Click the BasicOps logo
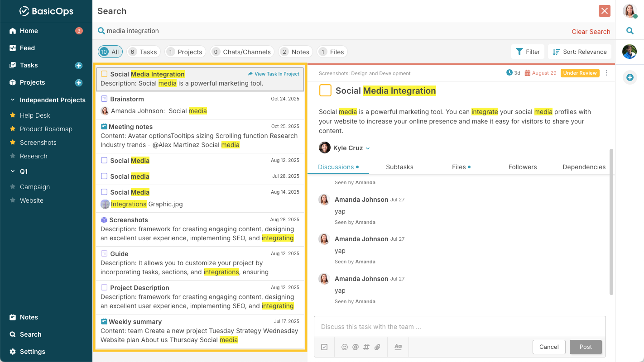 (x=46, y=11)
